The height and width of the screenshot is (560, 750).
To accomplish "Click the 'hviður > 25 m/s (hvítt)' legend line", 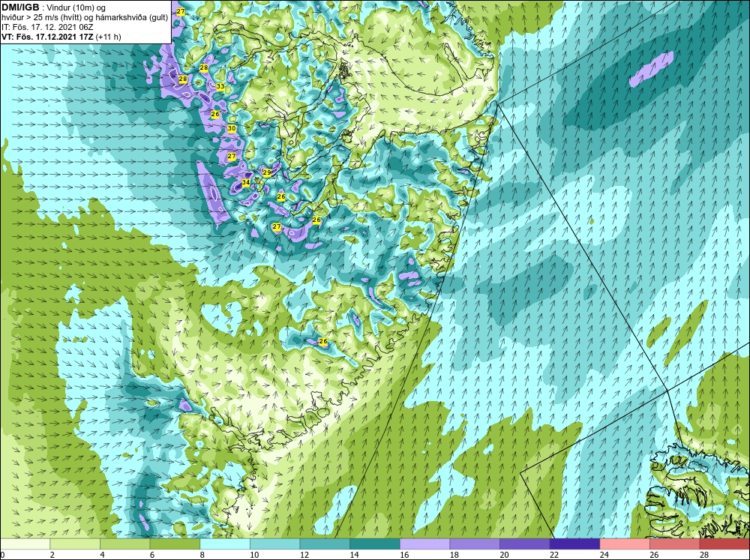I will point(41,17).
